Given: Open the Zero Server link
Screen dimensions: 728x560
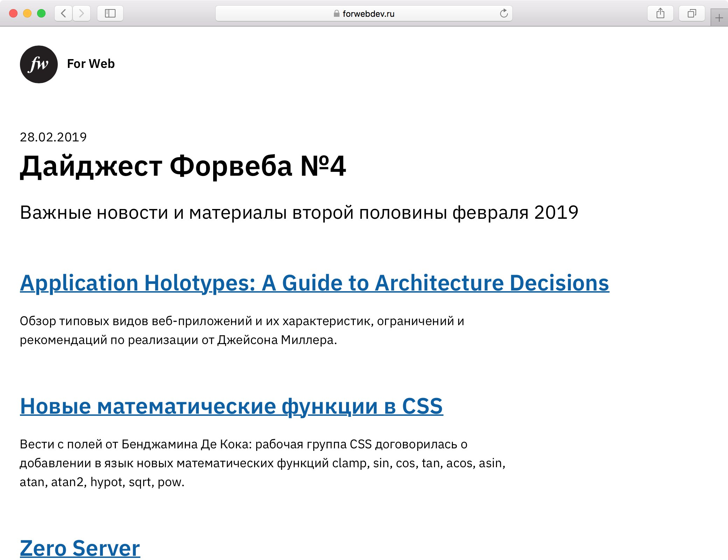Looking at the screenshot, I should [x=80, y=548].
